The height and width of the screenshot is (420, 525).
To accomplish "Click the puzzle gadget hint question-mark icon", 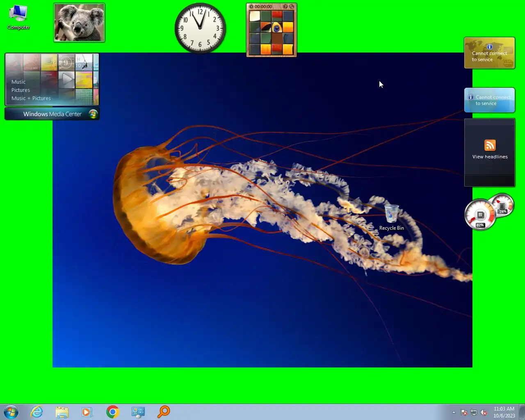I will [285, 7].
